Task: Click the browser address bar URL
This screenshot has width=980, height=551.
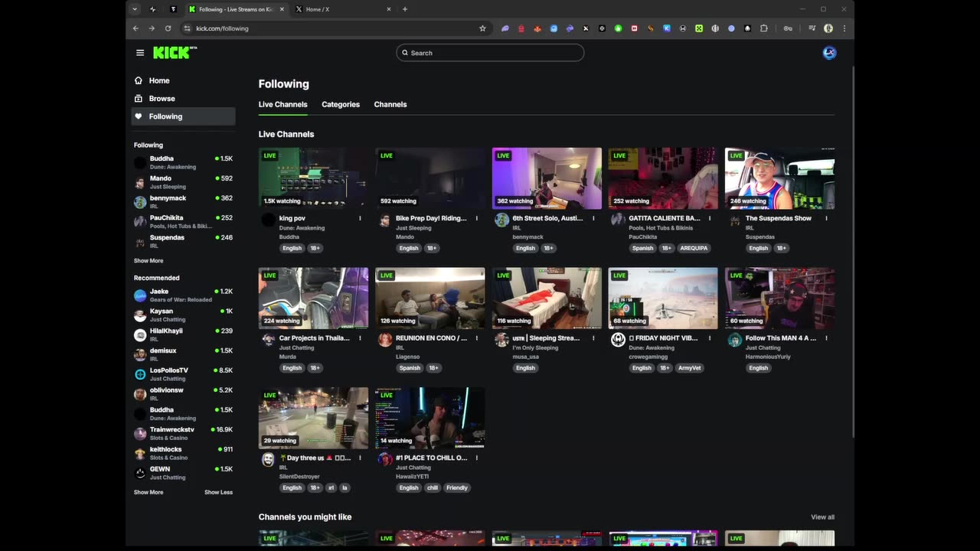Action: point(222,28)
